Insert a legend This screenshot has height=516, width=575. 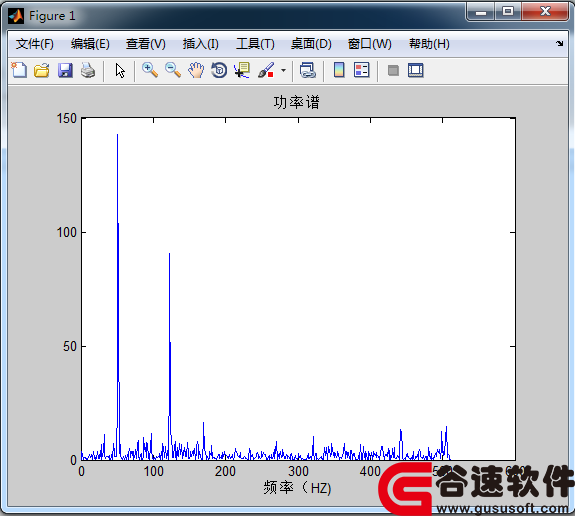pyautogui.click(x=362, y=70)
